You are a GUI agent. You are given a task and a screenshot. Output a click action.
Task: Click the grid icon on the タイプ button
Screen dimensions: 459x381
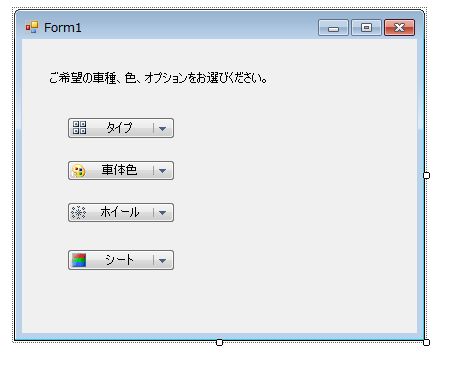pos(79,128)
